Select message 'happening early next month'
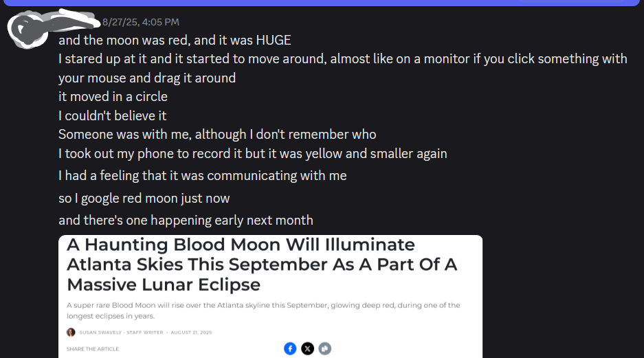Screen dimensions: 644x358 (x=186, y=221)
